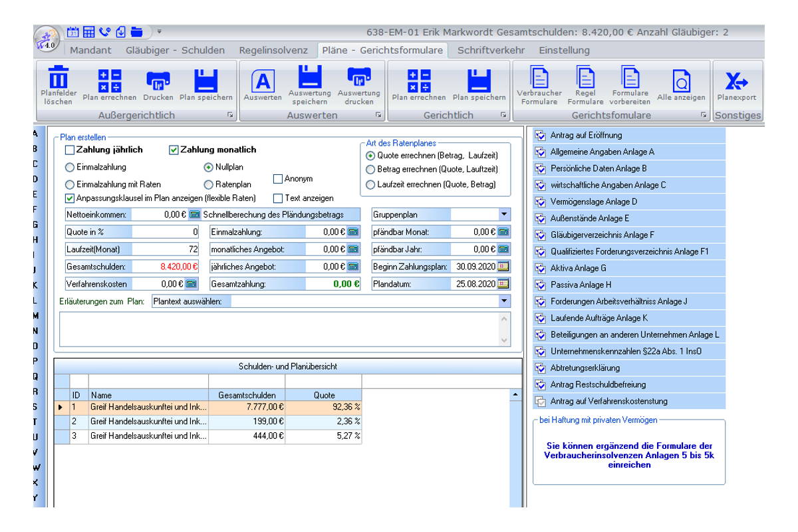Open the calendar quick access icon
The height and width of the screenshot is (532, 798).
[x=74, y=32]
